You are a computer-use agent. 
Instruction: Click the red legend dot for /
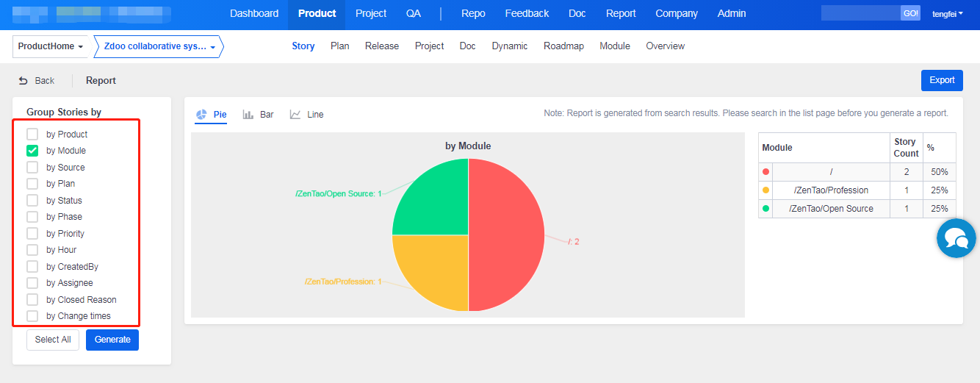click(765, 172)
